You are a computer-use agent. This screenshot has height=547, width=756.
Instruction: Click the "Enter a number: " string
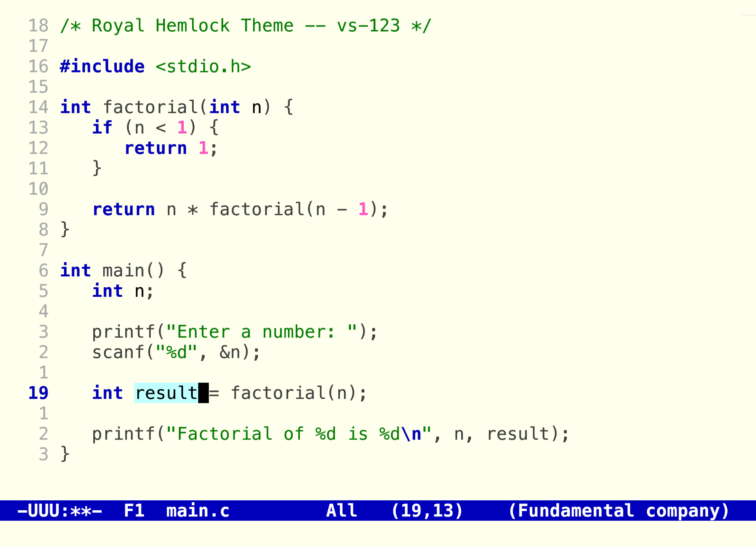[x=261, y=332]
